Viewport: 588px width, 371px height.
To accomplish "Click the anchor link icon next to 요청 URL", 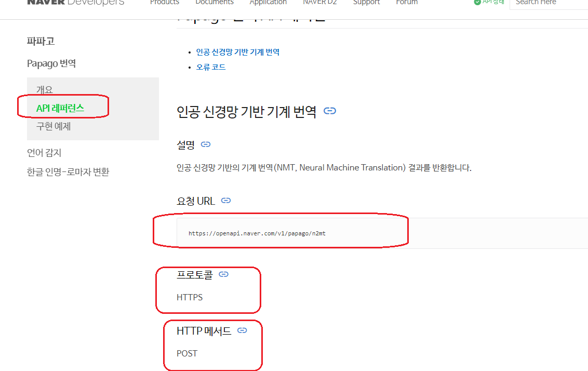I will click(226, 201).
